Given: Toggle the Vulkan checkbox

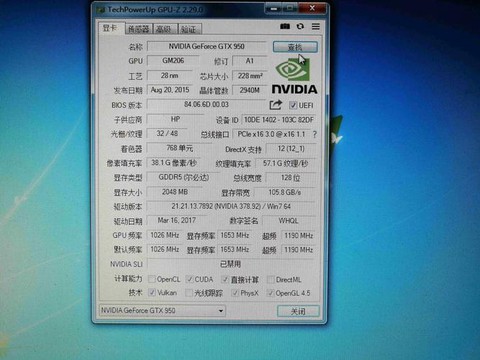Looking at the screenshot, I should click(x=152, y=293).
